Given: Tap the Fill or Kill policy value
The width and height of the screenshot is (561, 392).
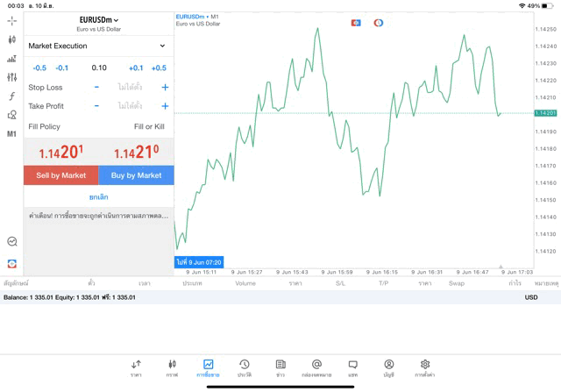Looking at the screenshot, I should click(x=149, y=126).
